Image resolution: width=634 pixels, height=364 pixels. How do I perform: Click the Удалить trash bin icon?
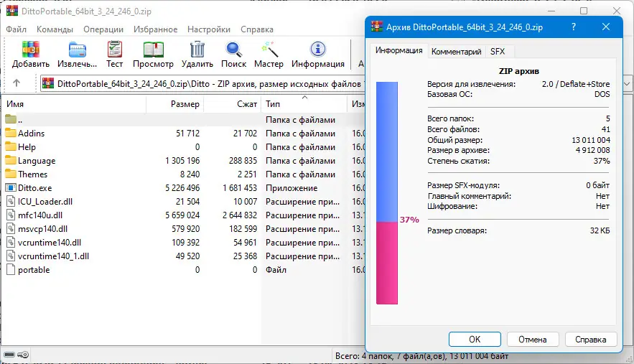[197, 50]
